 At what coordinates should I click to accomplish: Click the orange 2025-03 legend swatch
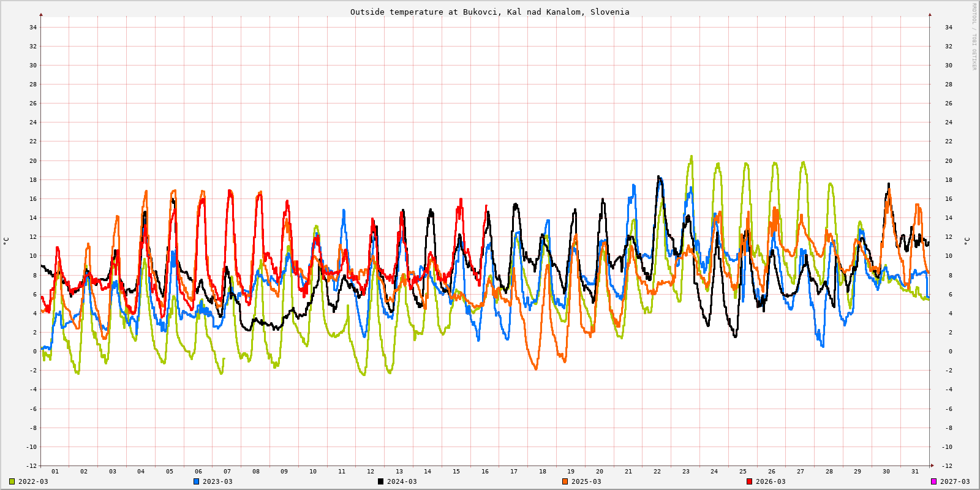tap(565, 481)
